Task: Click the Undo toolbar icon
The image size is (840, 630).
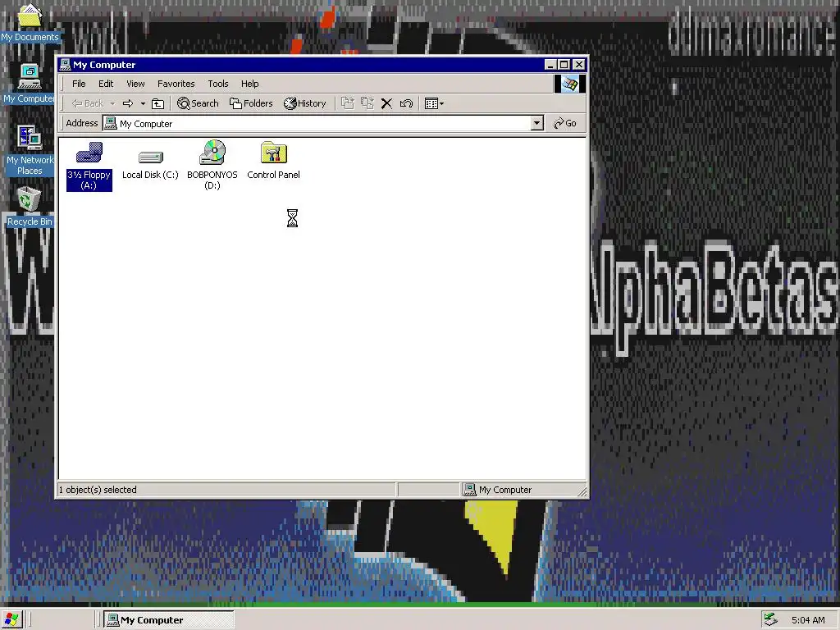Action: (x=407, y=103)
